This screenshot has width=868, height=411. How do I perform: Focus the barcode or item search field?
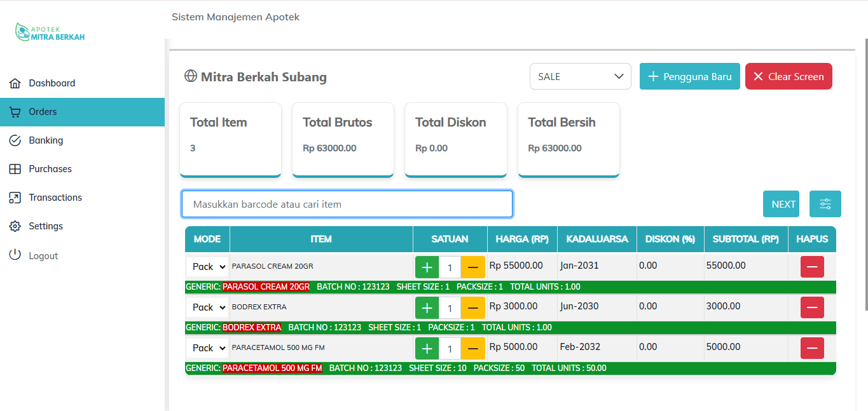[347, 204]
